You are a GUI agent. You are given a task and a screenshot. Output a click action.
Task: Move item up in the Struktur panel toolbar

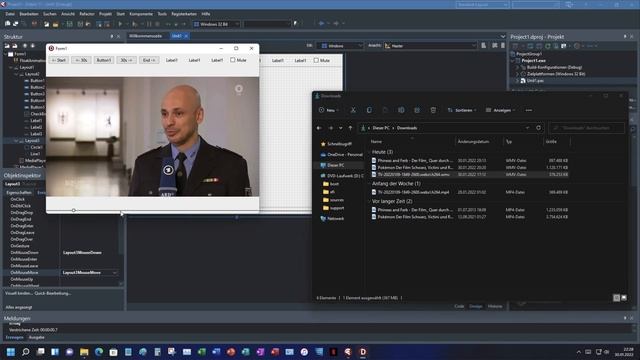(25, 46)
